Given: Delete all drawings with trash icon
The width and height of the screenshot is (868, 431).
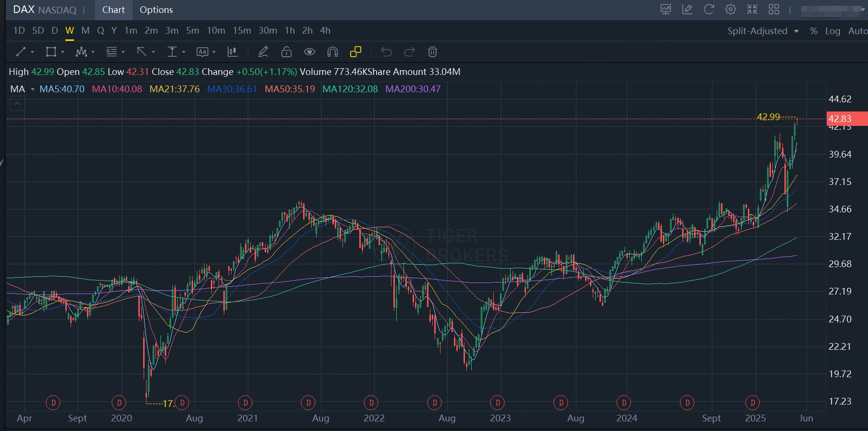Looking at the screenshot, I should point(432,52).
